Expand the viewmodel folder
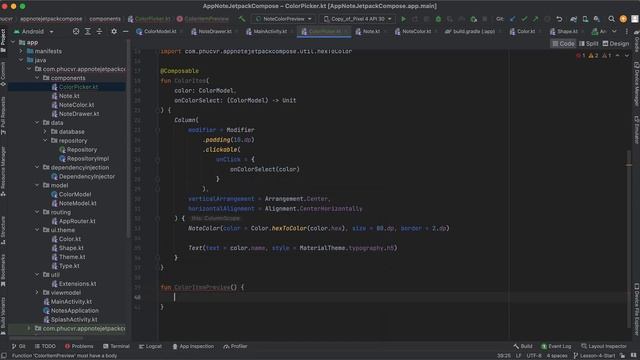The image size is (640, 360). click(x=37, y=293)
